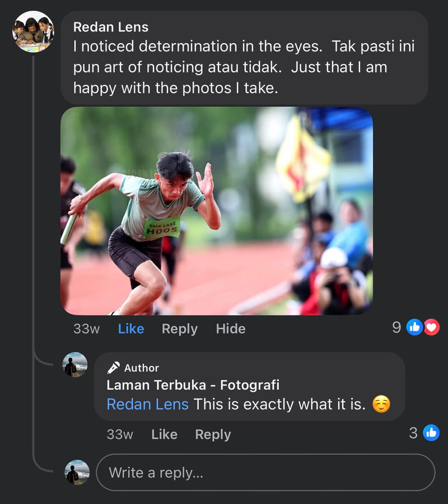
Task: Click the blue Redan Lens mention
Action: pyautogui.click(x=147, y=404)
